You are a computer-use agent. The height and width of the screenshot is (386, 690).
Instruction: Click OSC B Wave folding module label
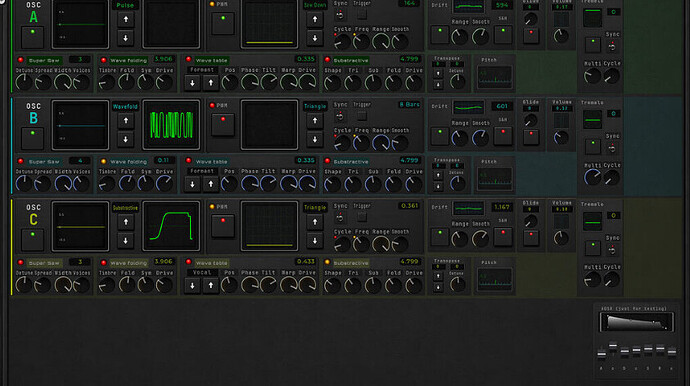coord(128,162)
